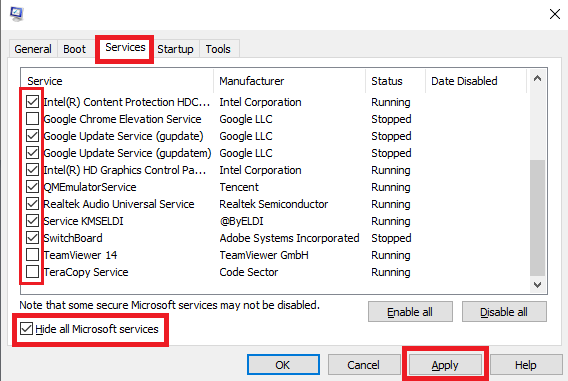Click the Service KMSELDI name
This screenshot has height=381, width=568.
click(x=83, y=221)
